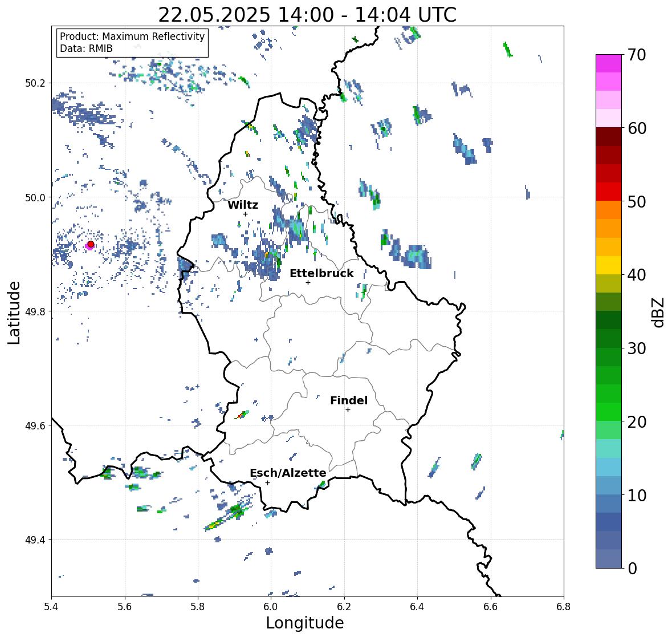Pick the orange colorbar segment below 50
The image size is (672, 637).
pyautogui.click(x=609, y=210)
